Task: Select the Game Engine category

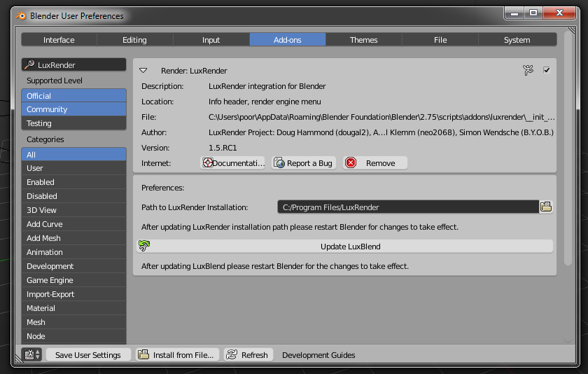Action: click(x=74, y=280)
